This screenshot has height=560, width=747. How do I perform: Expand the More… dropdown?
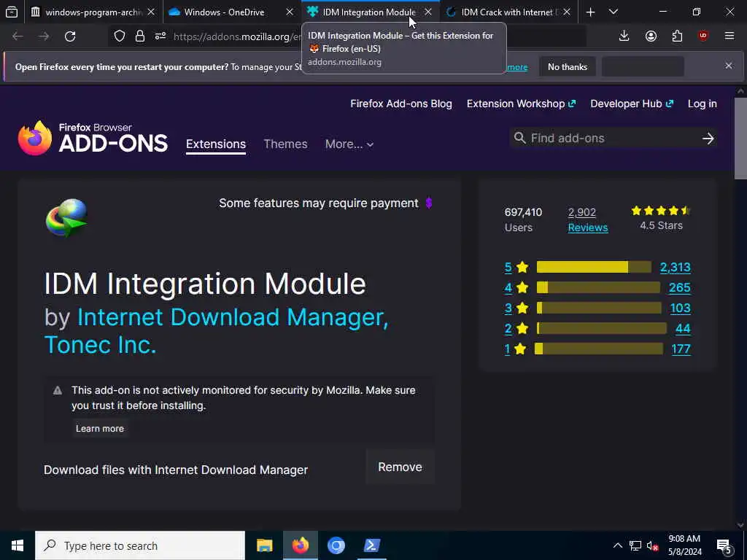click(x=349, y=144)
